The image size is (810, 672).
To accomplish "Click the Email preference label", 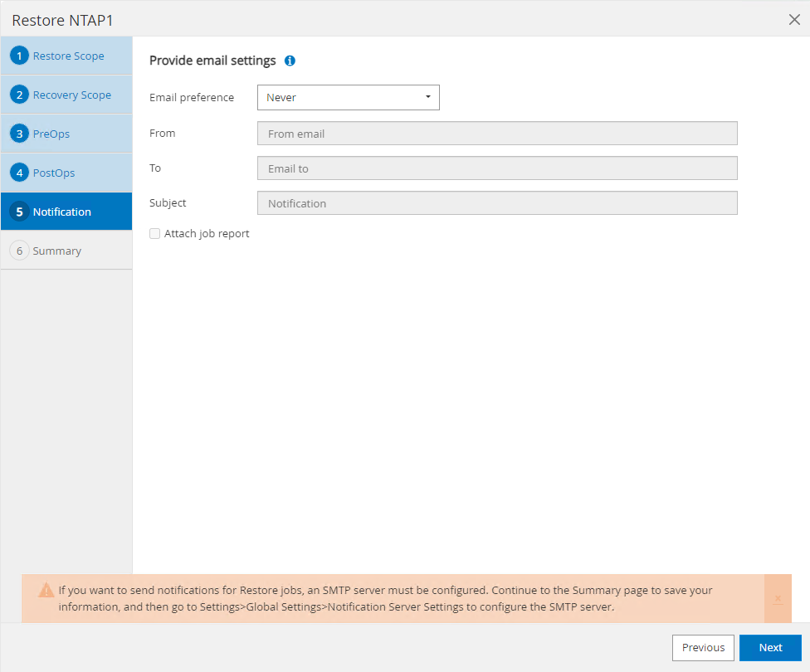I will 192,98.
